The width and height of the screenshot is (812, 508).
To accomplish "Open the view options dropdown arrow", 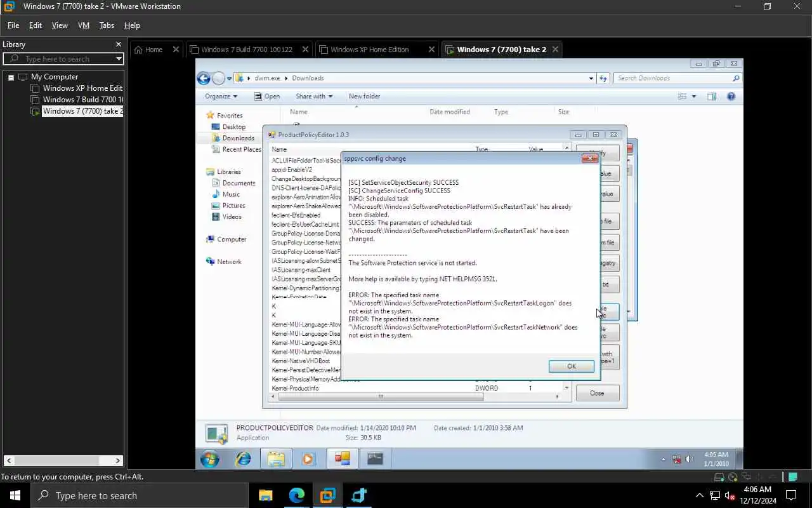I will (693, 97).
